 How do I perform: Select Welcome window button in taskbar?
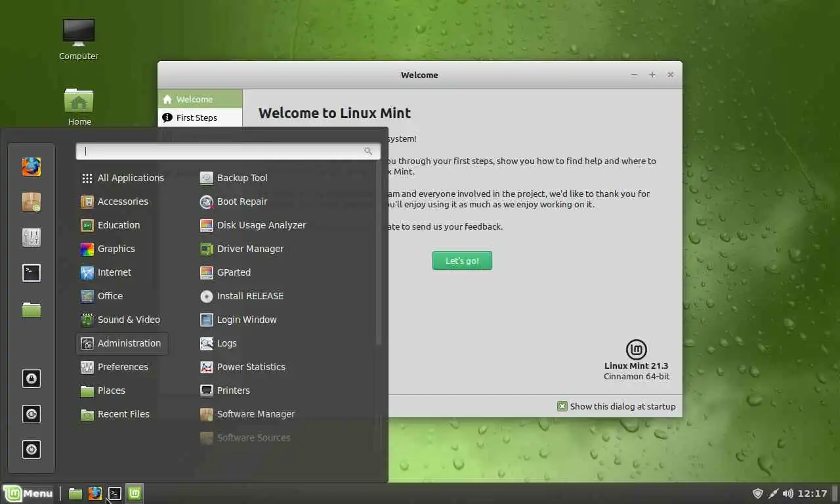135,493
